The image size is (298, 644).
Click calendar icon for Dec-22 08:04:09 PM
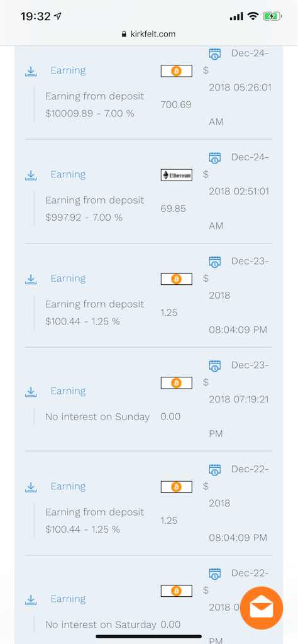214,469
